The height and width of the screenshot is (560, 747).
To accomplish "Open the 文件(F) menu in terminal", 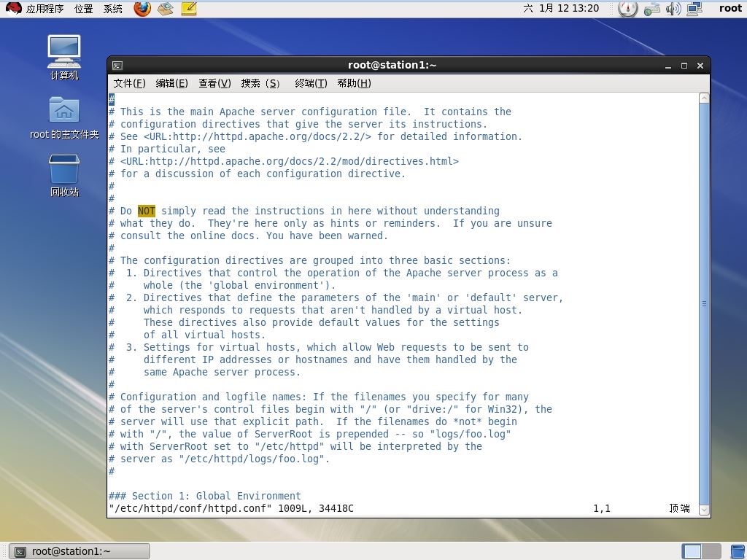I will pyautogui.click(x=129, y=83).
